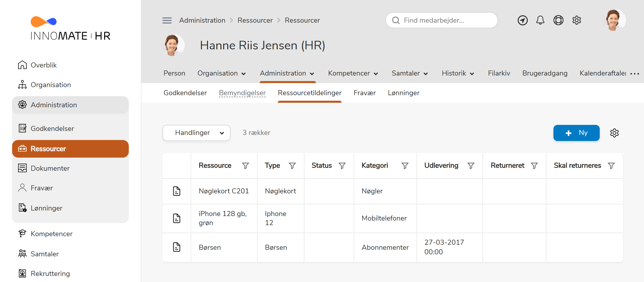Open document icon for iPhone 128 gb row
This screenshot has width=644, height=282.
177,218
